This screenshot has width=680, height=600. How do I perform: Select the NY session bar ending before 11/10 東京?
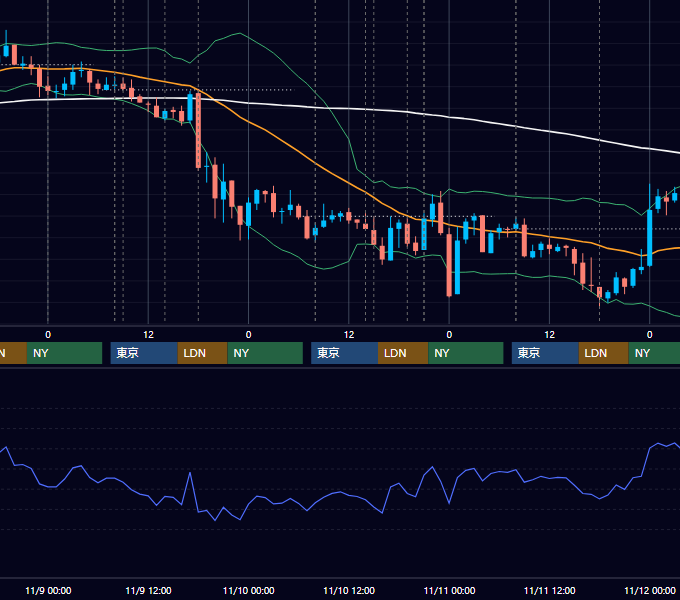click(265, 353)
